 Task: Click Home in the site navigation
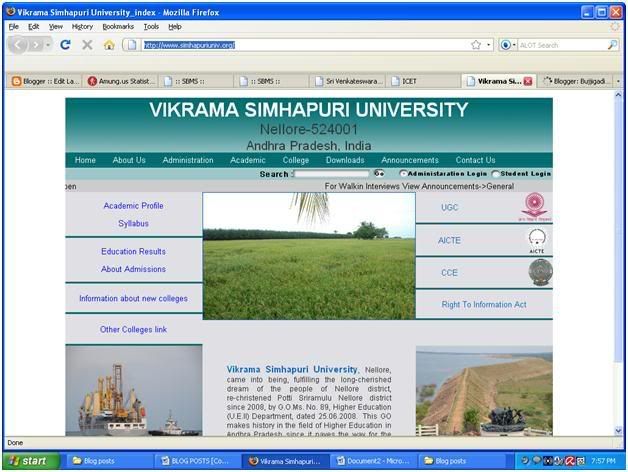click(x=85, y=160)
